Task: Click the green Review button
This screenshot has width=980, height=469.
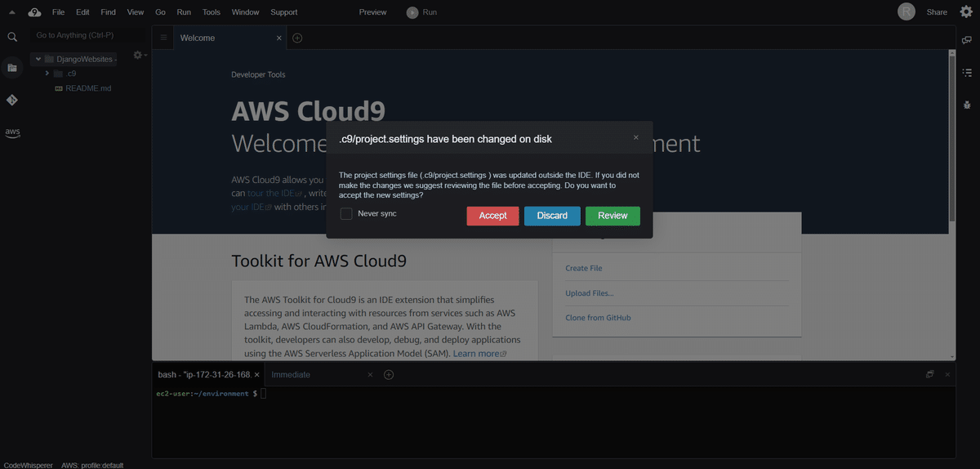Action: point(612,216)
